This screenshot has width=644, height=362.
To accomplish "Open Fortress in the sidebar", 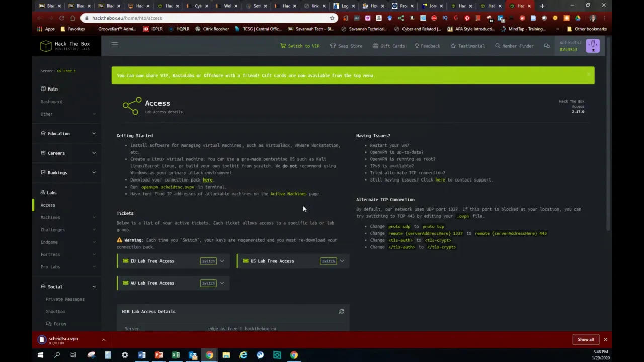I will pos(50,254).
